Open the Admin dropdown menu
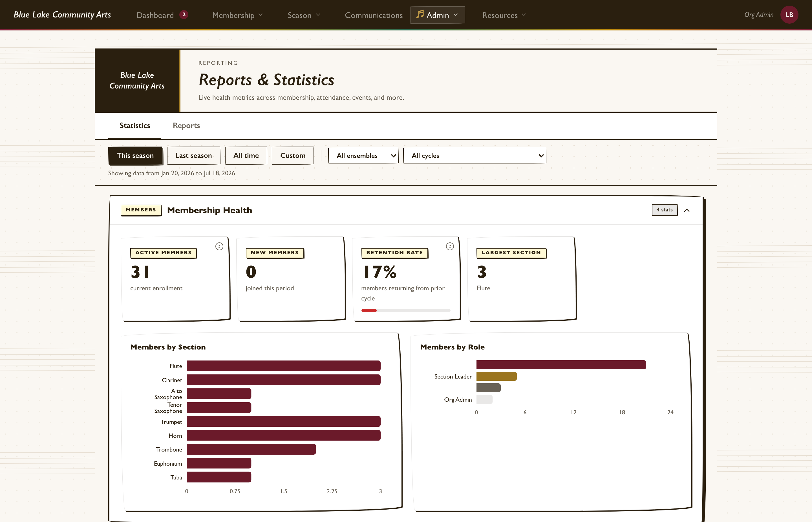The image size is (812, 522). 437,15
